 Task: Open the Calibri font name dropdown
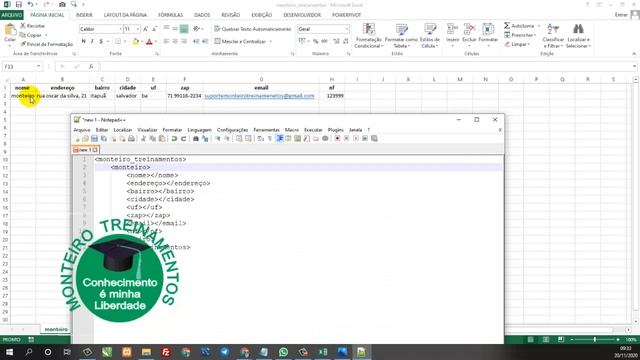coord(120,29)
